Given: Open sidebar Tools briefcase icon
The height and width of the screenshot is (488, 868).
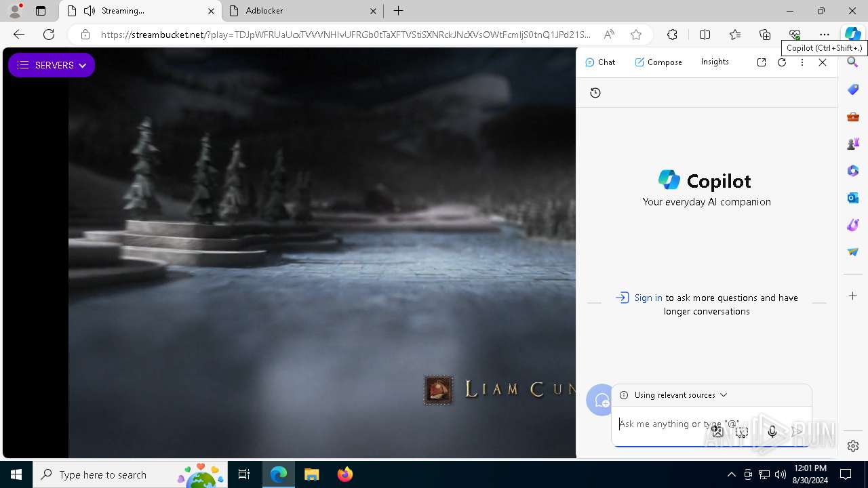Looking at the screenshot, I should pyautogui.click(x=853, y=117).
